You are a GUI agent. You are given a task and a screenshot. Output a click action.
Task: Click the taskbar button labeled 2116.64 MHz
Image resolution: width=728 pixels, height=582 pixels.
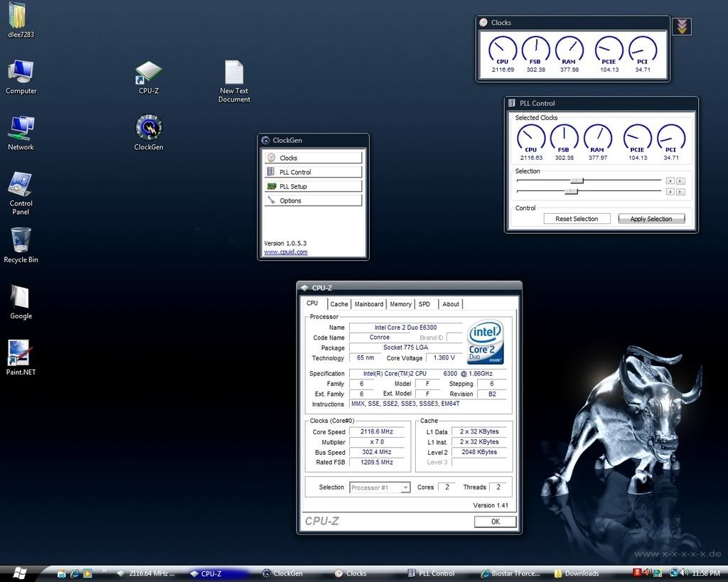[146, 573]
